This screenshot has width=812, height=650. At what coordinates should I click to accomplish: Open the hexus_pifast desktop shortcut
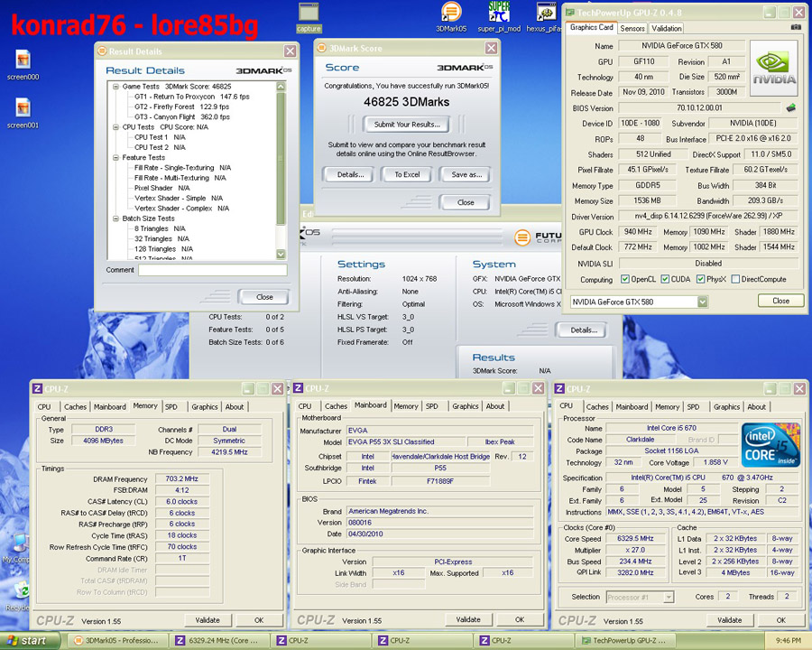544,18
